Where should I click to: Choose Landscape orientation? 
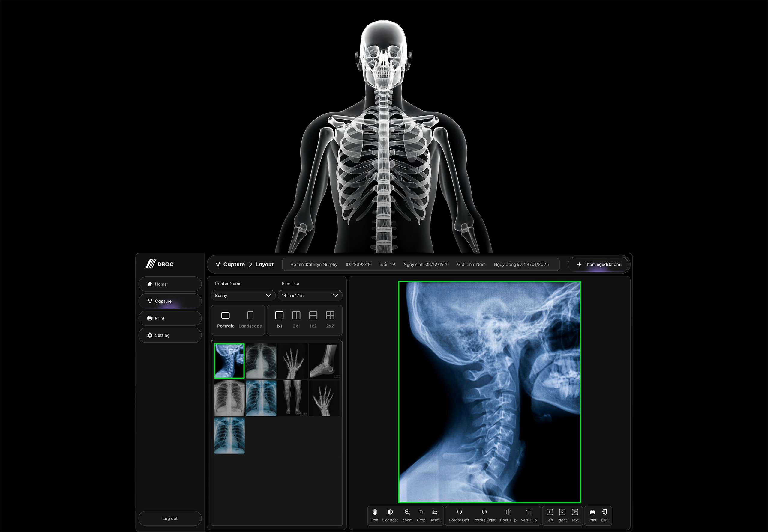[x=250, y=319]
